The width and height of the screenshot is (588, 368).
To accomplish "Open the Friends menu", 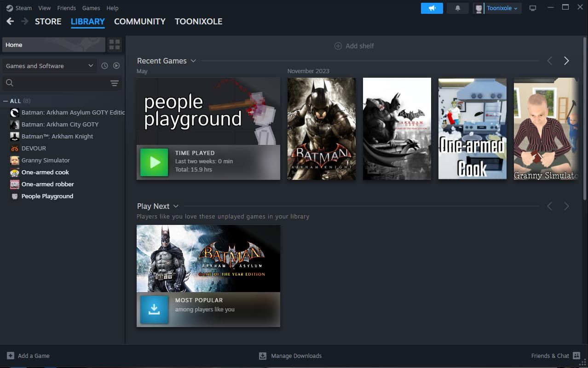I will coord(66,8).
